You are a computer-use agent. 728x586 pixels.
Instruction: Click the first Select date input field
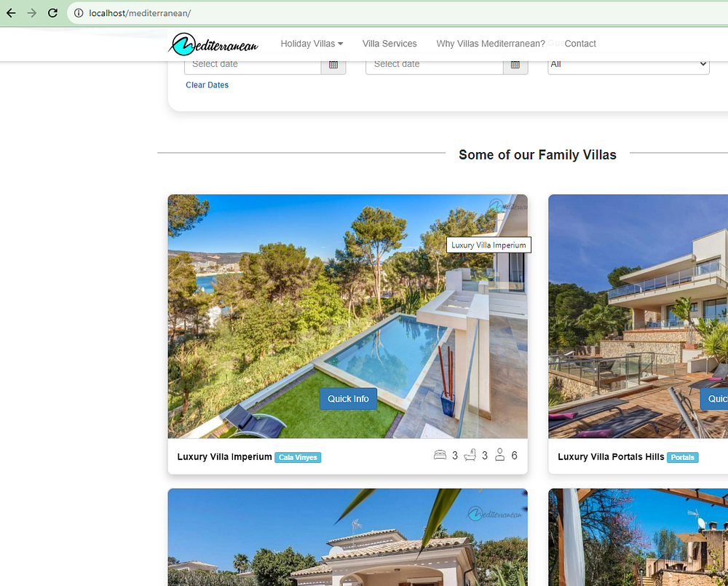[x=253, y=64]
